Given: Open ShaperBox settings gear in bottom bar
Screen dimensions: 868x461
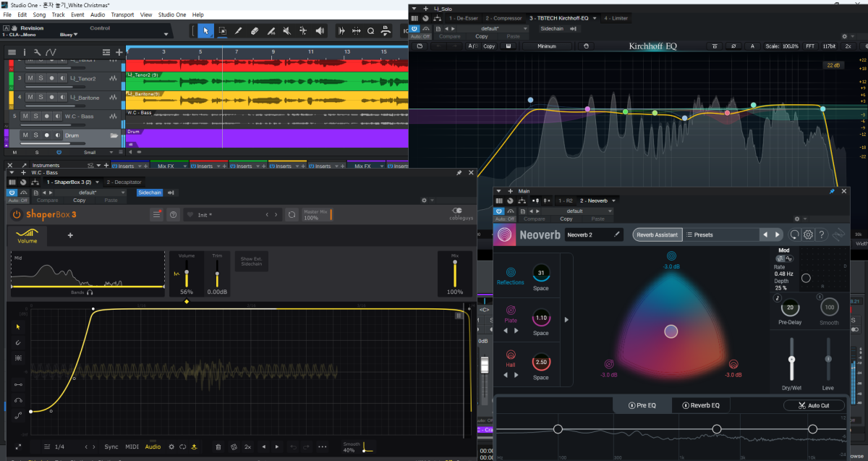Looking at the screenshot, I should 171,447.
